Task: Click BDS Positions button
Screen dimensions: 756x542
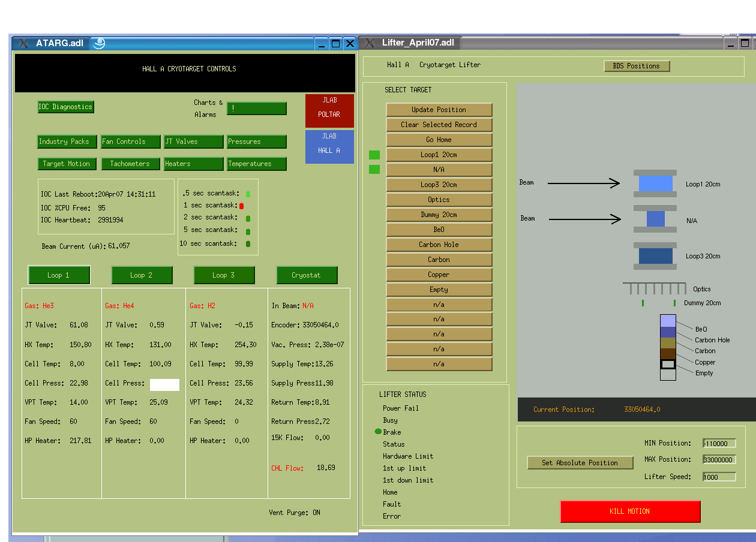Action: (637, 66)
